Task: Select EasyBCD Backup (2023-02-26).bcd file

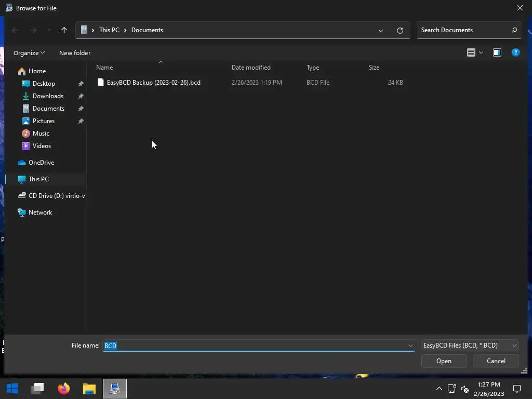Action: pos(154,83)
